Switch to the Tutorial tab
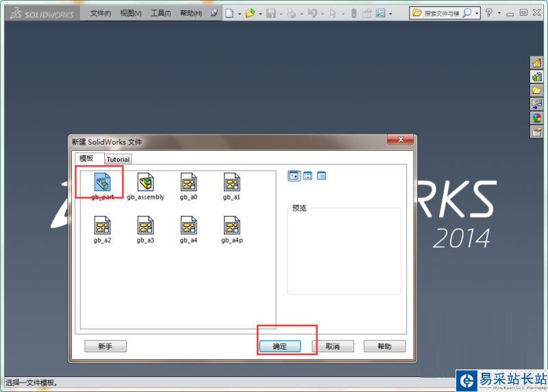The image size is (548, 392). (x=118, y=159)
